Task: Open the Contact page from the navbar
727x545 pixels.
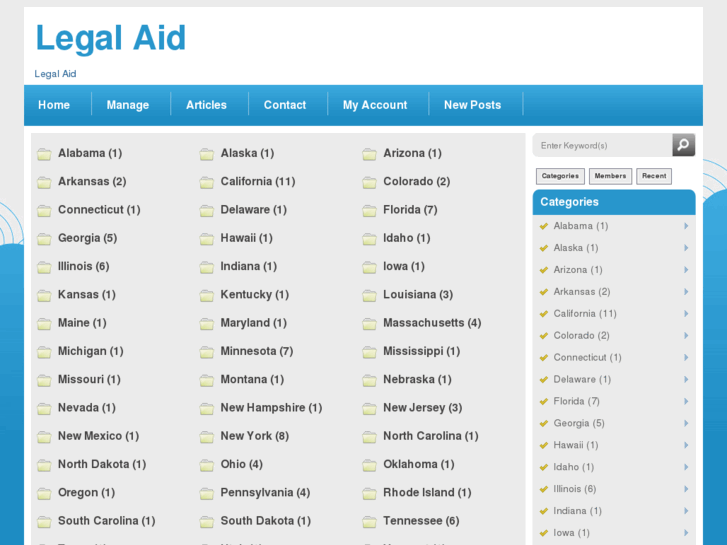Action: coord(285,105)
